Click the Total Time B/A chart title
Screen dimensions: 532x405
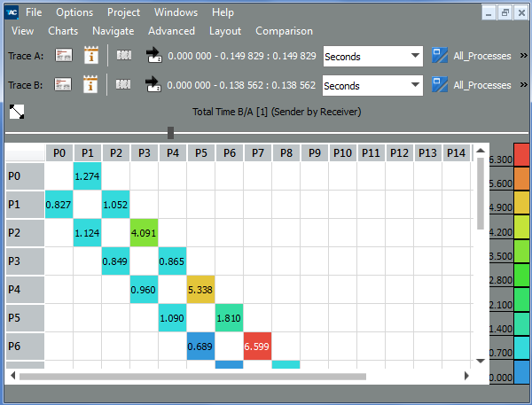pyautogui.click(x=277, y=112)
